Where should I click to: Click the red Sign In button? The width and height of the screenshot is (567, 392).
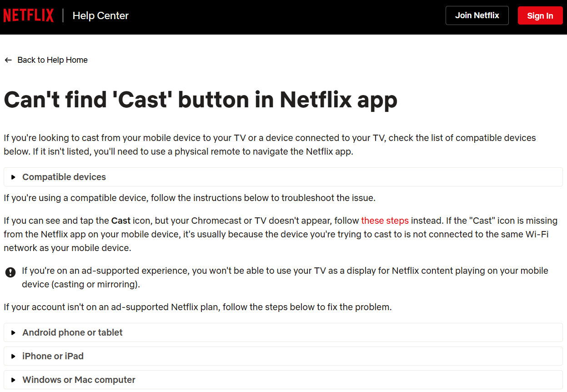540,15
